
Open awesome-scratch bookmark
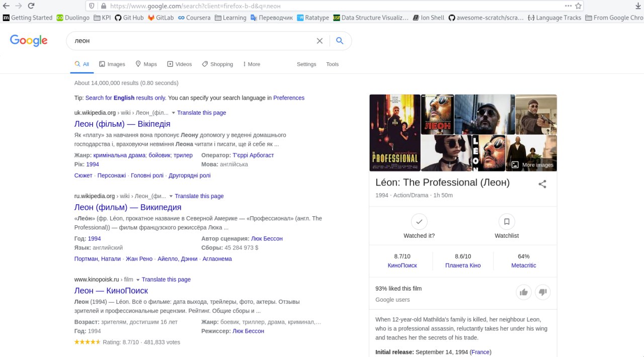[x=486, y=18]
